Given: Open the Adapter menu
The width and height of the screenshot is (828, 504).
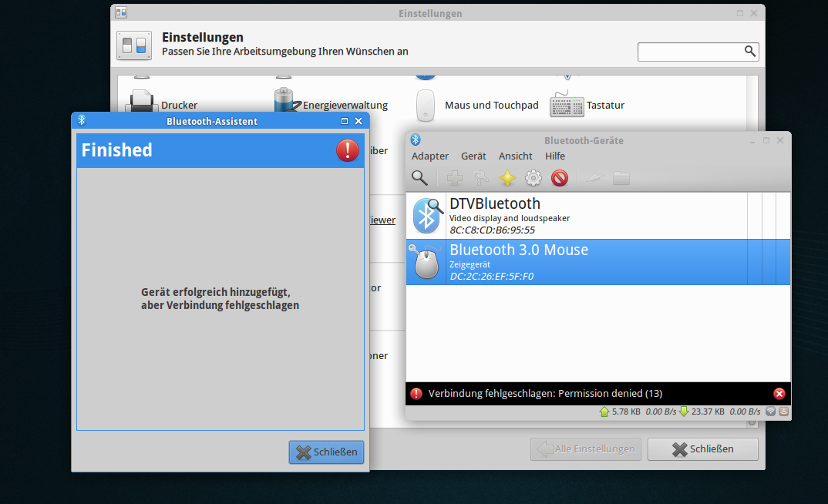Looking at the screenshot, I should [430, 156].
